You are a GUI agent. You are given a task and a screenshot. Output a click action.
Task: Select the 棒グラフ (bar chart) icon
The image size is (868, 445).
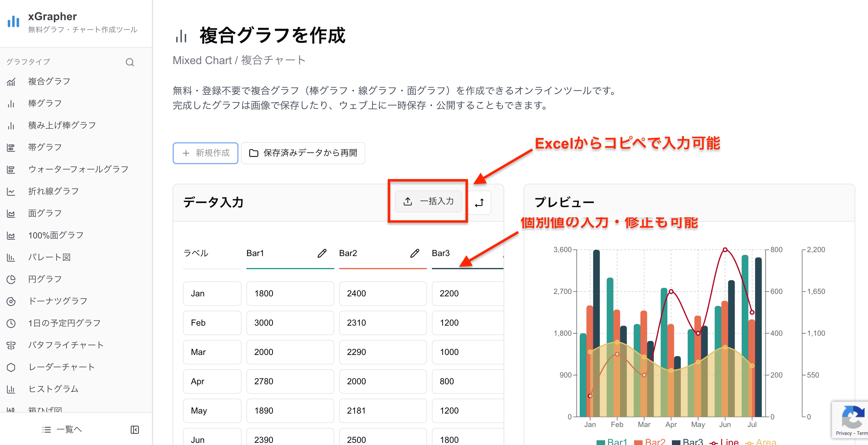[x=11, y=103]
